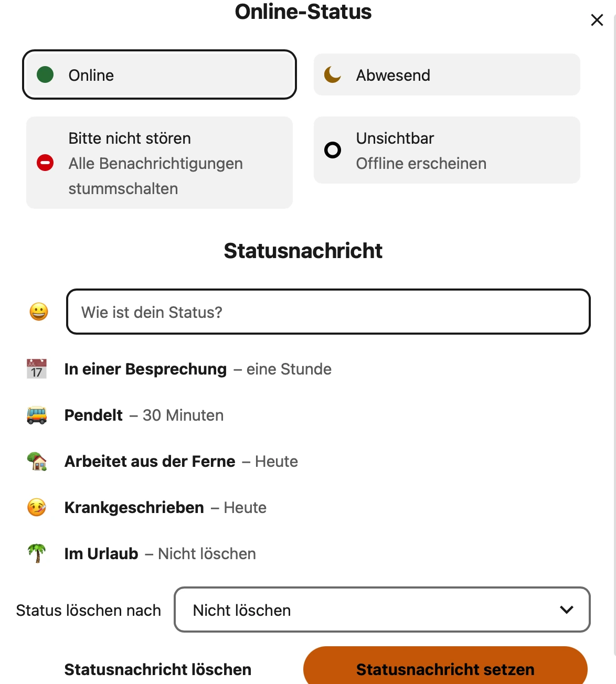Enable Bitte nicht stören mode

pyautogui.click(x=159, y=163)
